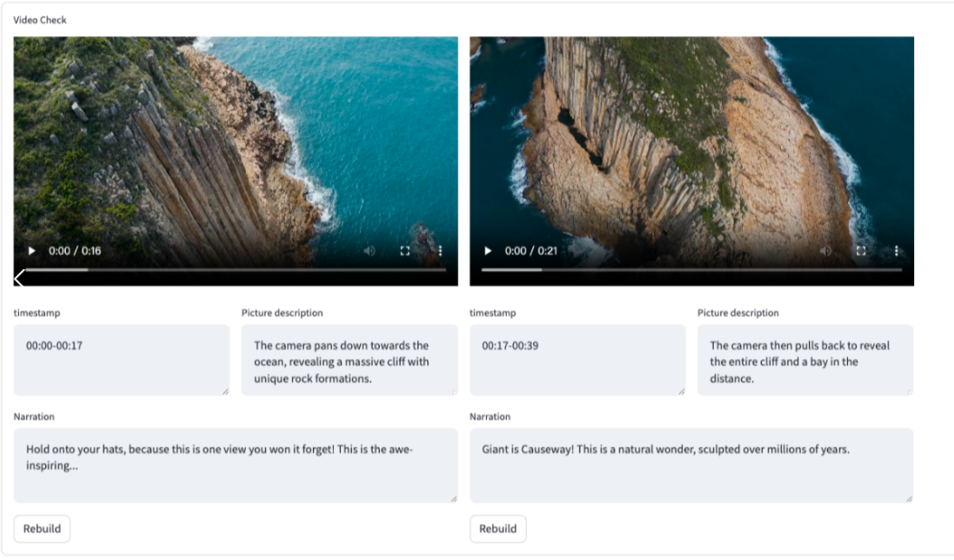Enter fullscreen on the left video
Image resolution: width=954 pixels, height=560 pixels.
404,250
